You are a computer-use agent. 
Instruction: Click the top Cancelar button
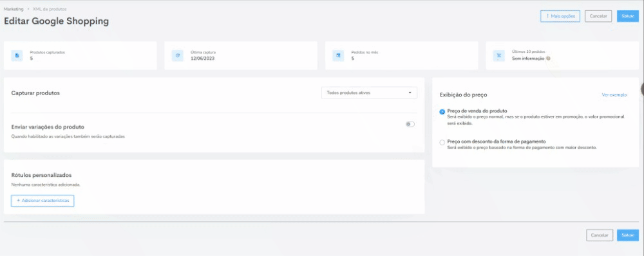click(x=598, y=16)
